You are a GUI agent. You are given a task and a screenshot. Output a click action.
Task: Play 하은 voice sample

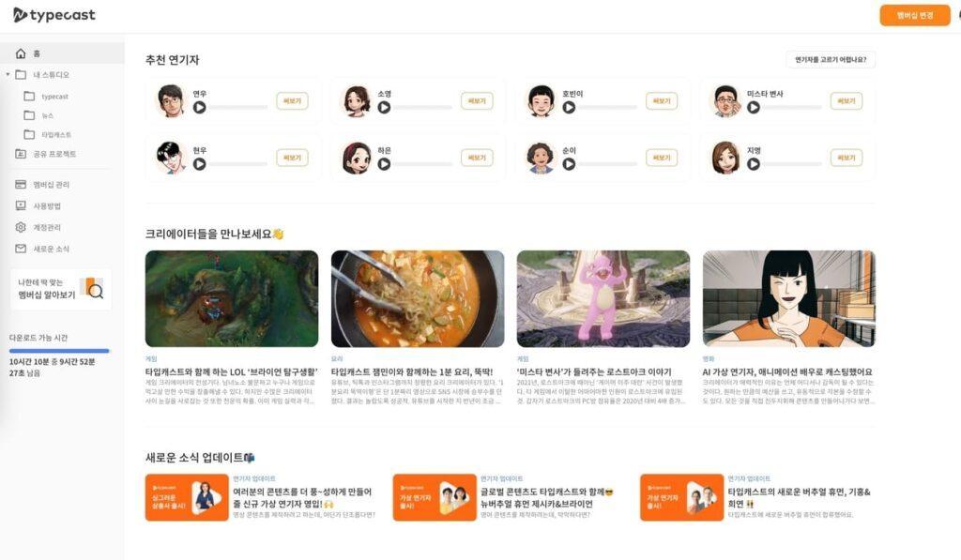[384, 164]
